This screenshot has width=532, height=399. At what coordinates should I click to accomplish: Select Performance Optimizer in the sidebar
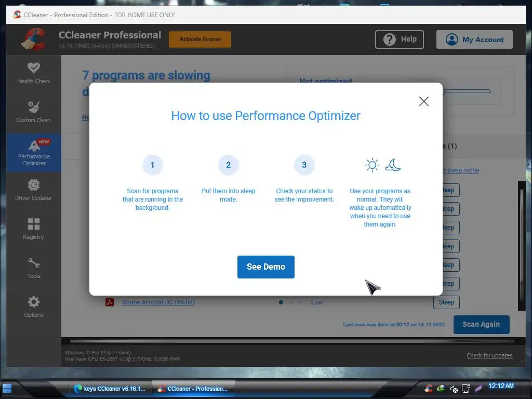(x=34, y=153)
